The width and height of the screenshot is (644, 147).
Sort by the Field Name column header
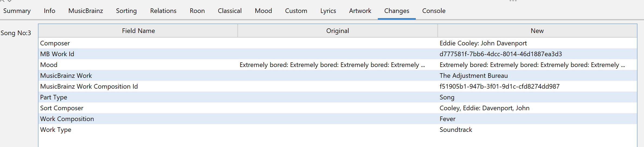click(x=138, y=31)
